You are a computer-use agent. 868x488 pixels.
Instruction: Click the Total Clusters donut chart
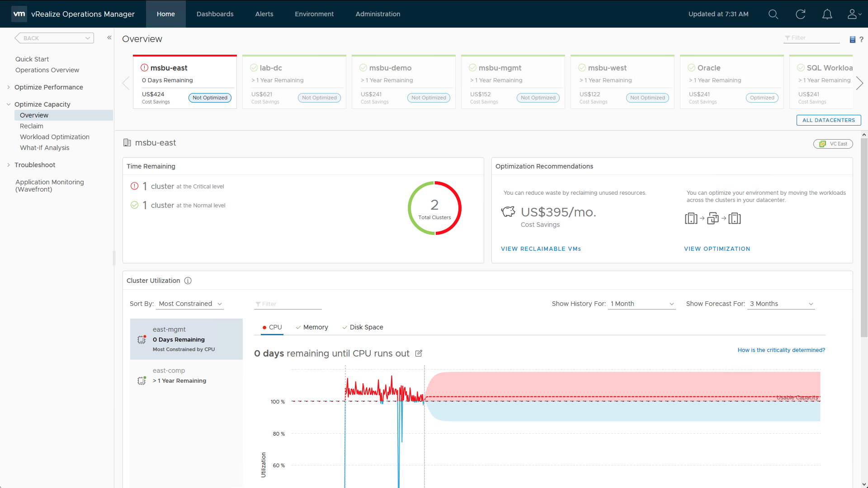click(x=434, y=208)
